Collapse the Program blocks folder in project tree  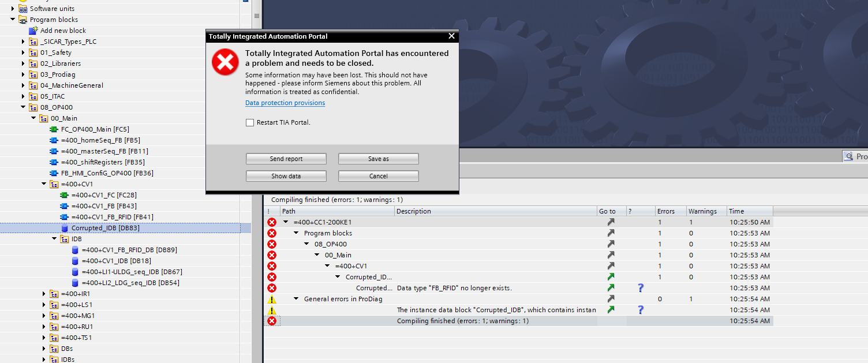click(x=13, y=20)
